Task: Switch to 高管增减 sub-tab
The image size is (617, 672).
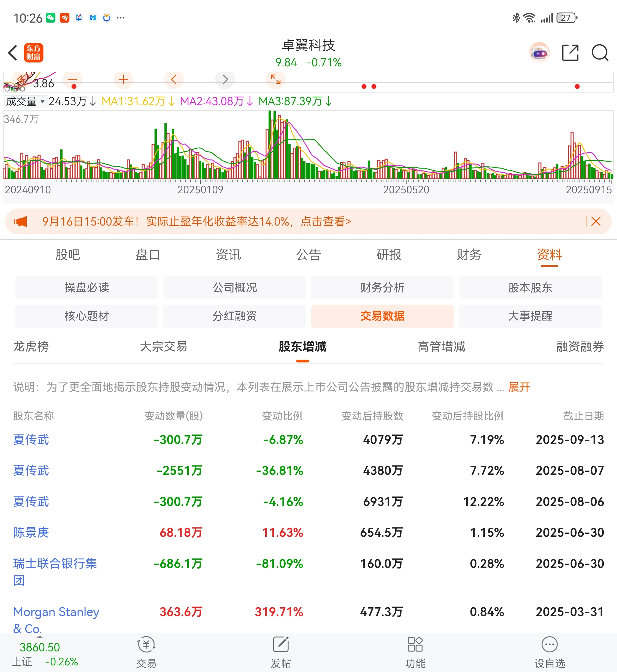Action: 441,346
